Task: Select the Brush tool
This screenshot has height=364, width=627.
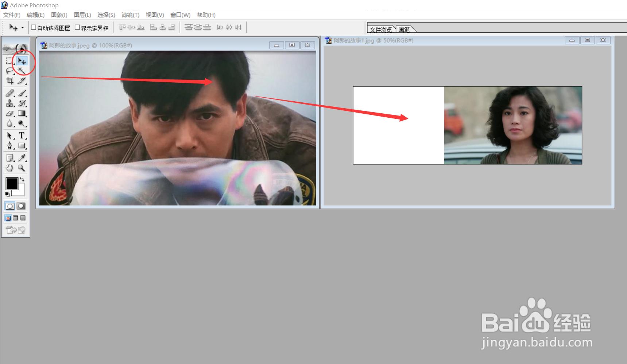Action: tap(22, 93)
